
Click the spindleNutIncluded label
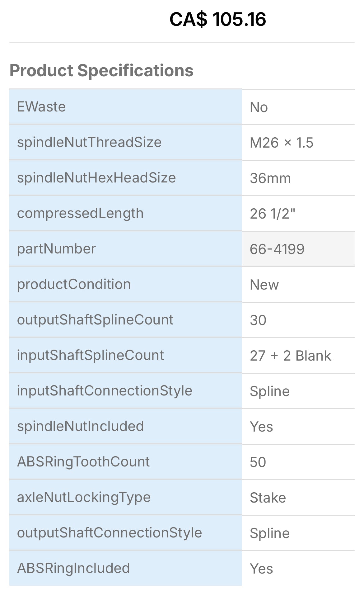click(x=80, y=426)
